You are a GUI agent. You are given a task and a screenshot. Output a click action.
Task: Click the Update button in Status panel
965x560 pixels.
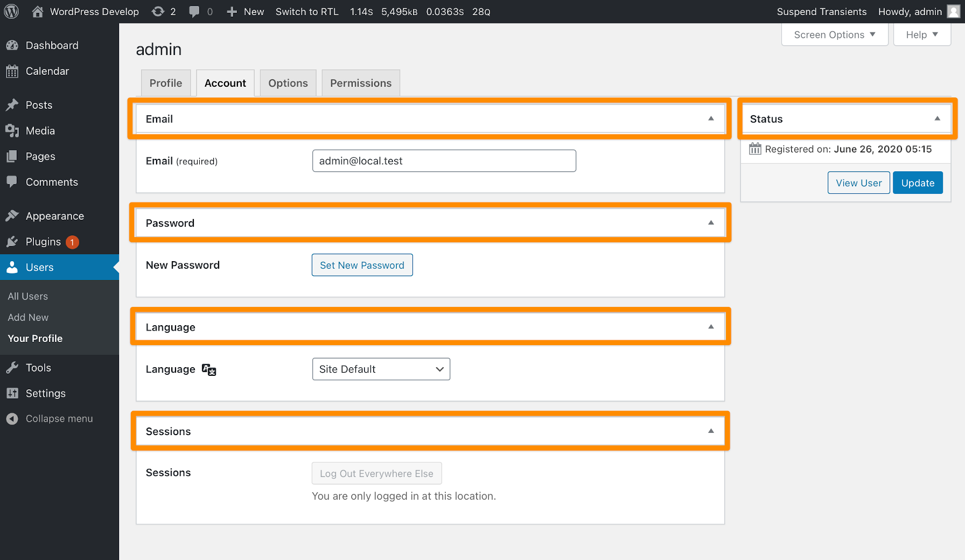[x=917, y=183]
